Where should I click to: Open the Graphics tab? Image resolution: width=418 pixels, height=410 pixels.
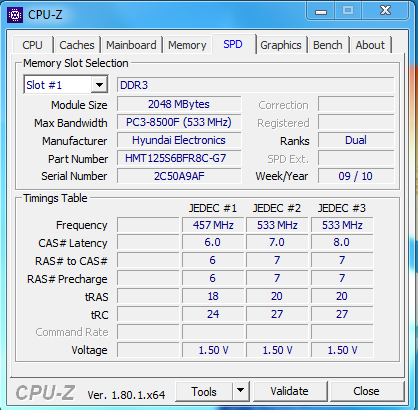281,45
